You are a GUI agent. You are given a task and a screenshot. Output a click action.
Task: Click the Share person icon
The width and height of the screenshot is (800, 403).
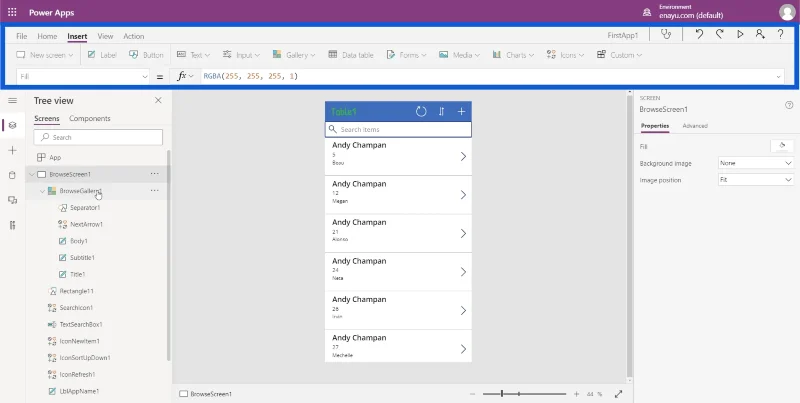tap(760, 34)
